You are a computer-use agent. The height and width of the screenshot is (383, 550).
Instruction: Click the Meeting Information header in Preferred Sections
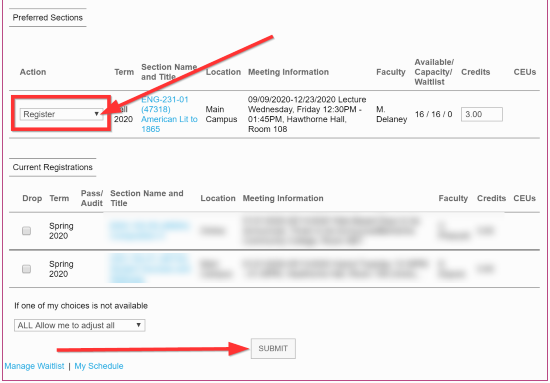point(289,72)
